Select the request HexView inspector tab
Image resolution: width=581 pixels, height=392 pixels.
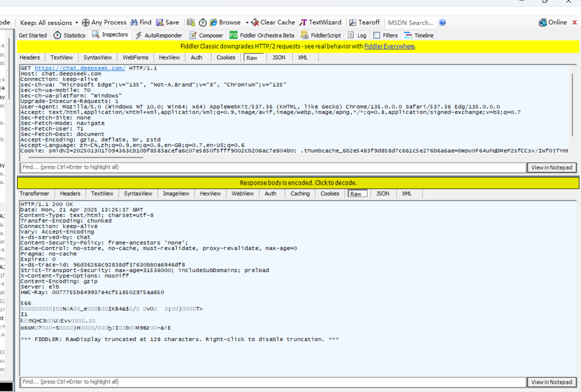169,58
